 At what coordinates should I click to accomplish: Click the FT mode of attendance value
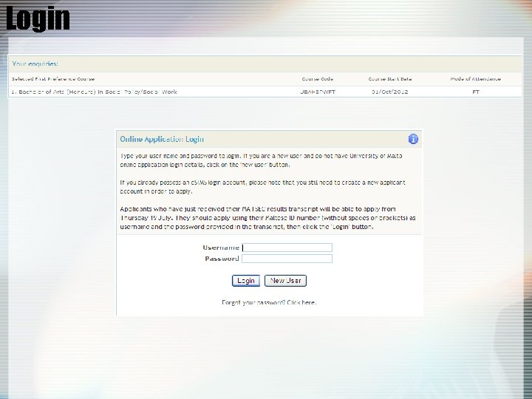pos(476,92)
